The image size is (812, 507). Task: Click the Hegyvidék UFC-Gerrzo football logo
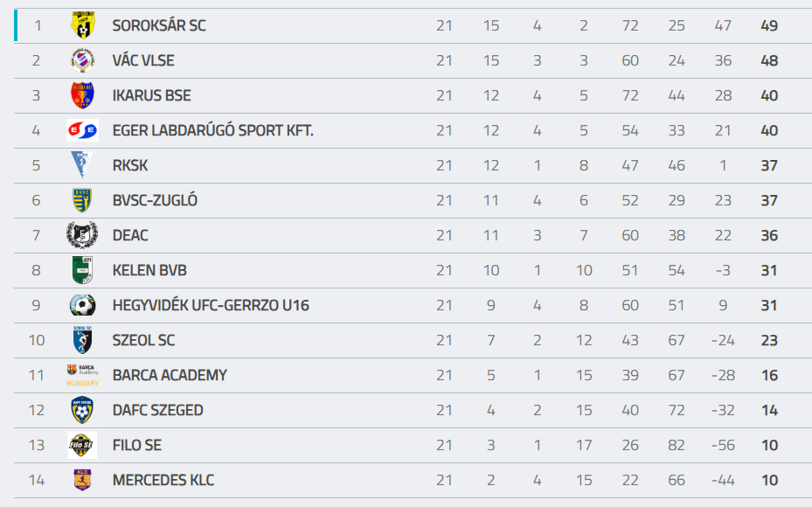(x=82, y=305)
